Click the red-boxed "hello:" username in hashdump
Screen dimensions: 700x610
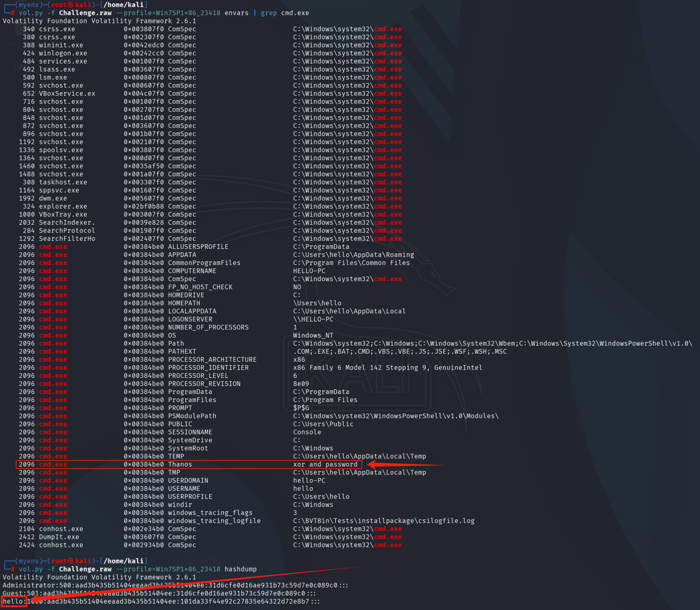[14, 601]
